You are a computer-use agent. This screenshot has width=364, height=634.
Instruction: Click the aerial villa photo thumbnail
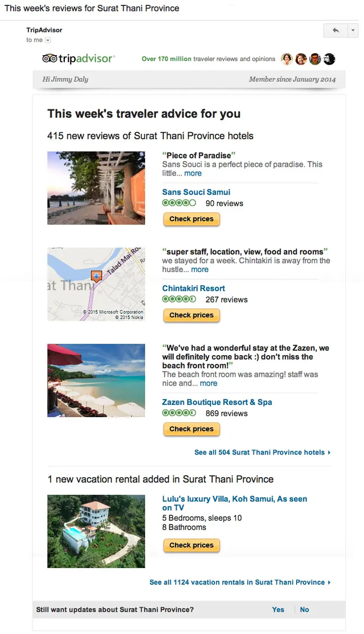tap(96, 531)
